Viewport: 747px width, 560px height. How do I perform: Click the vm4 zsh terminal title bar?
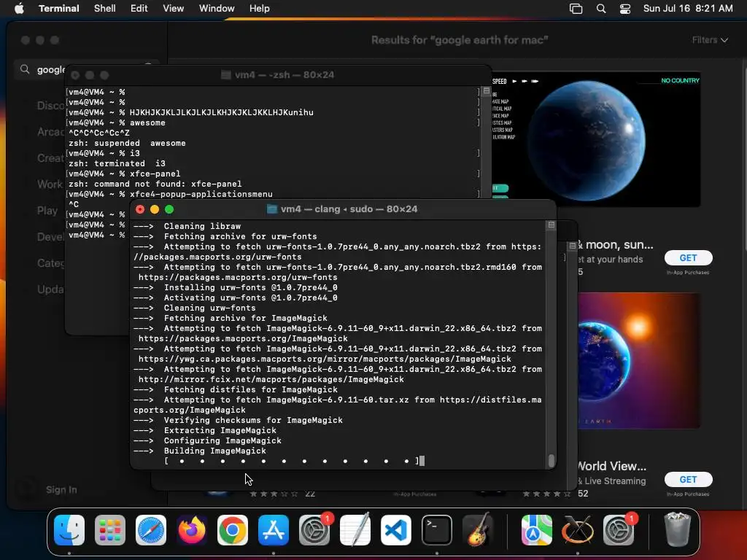278,75
